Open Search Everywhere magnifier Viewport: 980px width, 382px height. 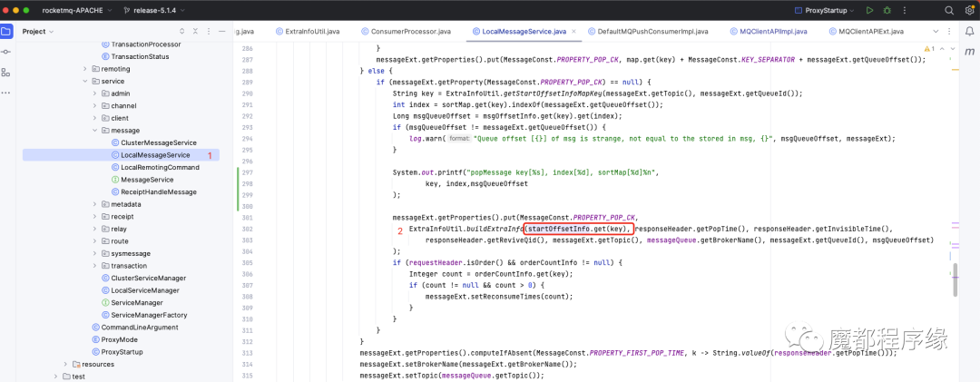click(x=949, y=11)
